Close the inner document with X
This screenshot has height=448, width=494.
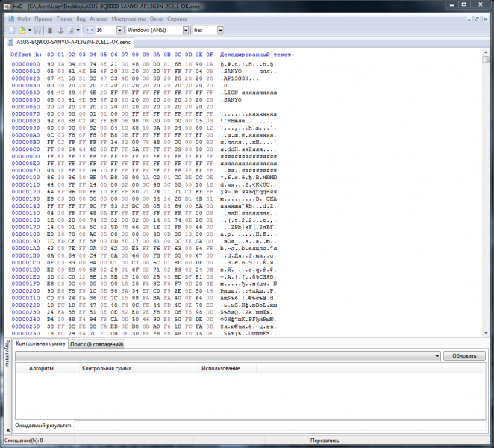[486, 19]
